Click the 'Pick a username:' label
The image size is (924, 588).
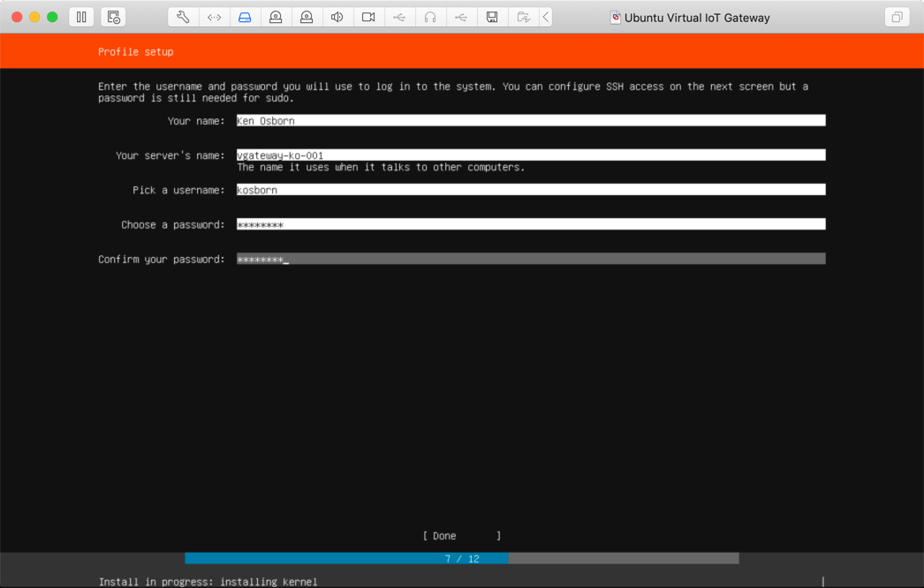[x=178, y=191]
